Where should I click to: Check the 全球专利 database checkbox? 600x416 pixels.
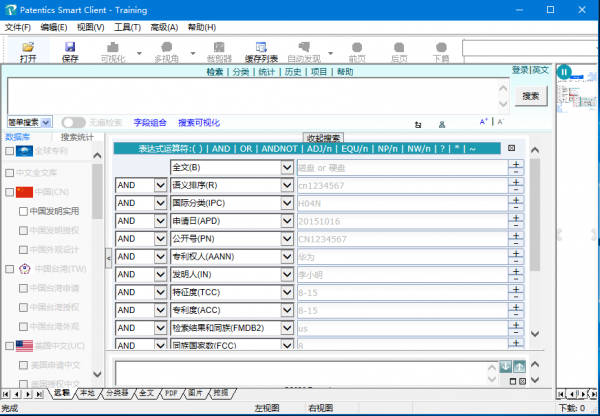point(10,151)
